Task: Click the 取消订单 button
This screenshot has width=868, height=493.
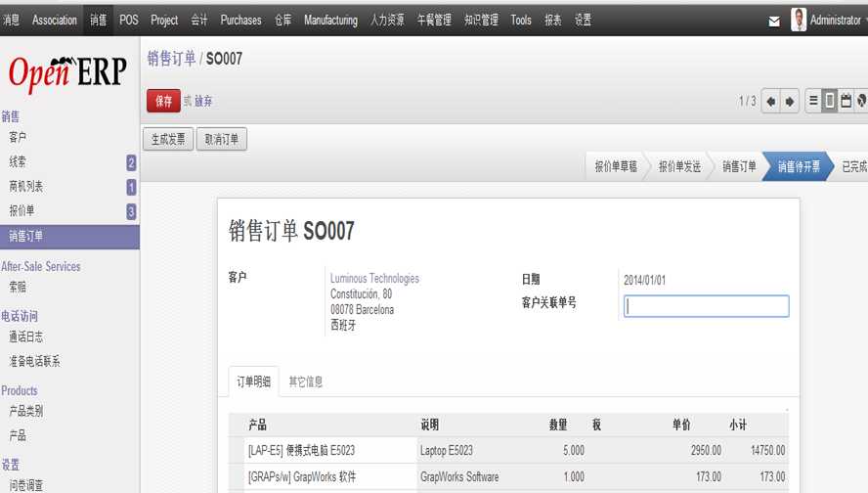Action: tap(222, 139)
